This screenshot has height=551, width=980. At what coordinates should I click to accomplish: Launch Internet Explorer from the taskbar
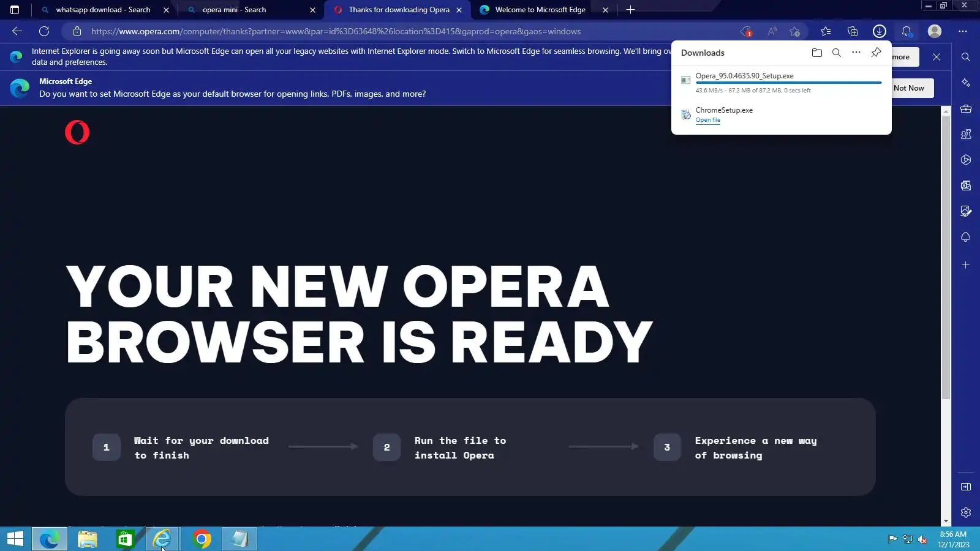pyautogui.click(x=163, y=539)
